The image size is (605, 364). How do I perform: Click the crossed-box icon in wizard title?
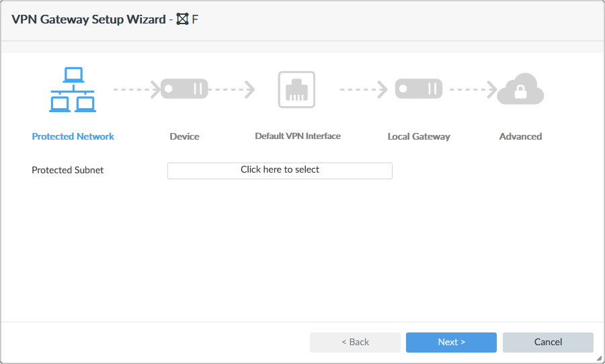[182, 19]
